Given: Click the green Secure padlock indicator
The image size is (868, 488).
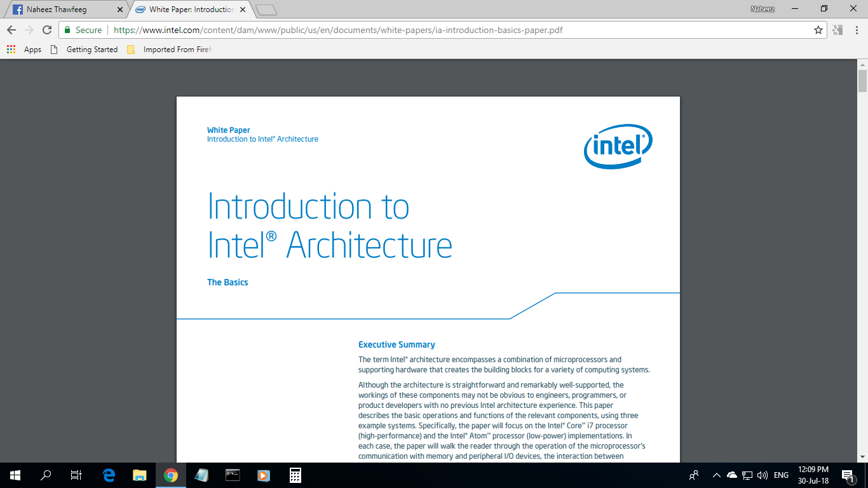Looking at the screenshot, I should tap(83, 30).
